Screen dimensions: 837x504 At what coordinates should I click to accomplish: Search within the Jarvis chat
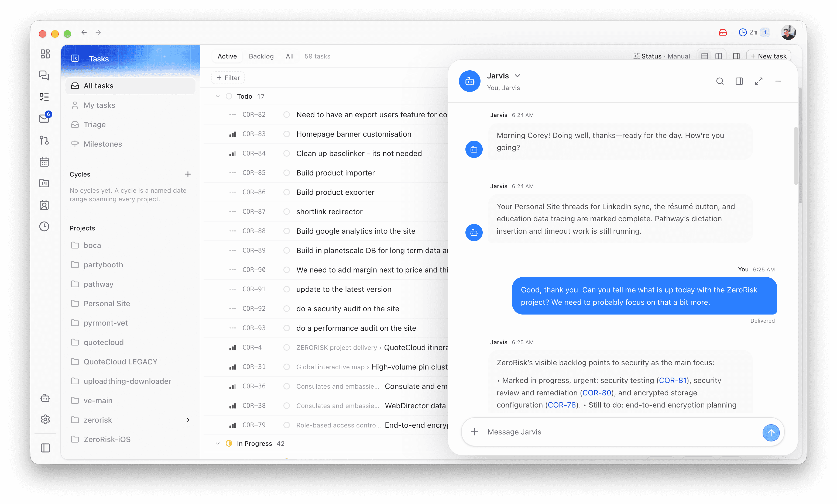point(720,81)
